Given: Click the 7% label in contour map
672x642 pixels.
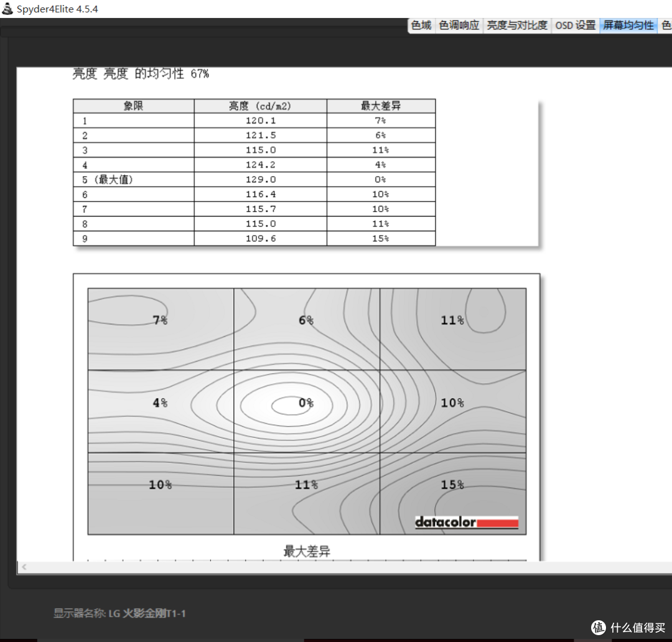Looking at the screenshot, I should [x=161, y=320].
